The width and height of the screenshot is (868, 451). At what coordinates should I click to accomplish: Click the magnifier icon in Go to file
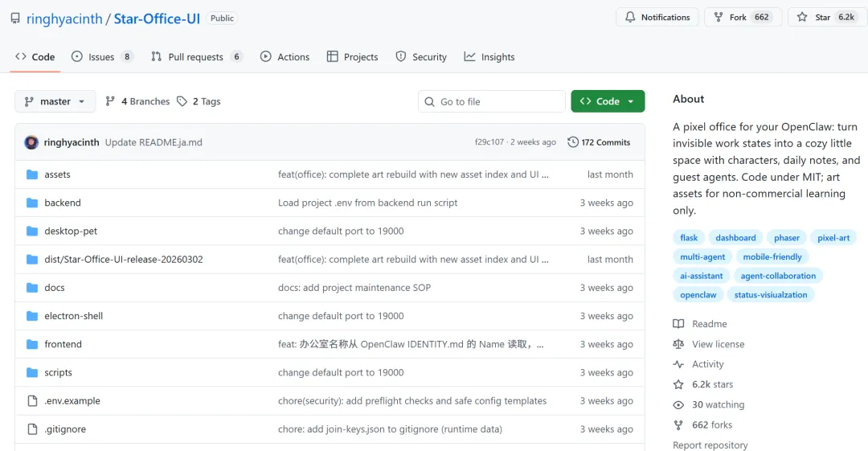point(429,102)
